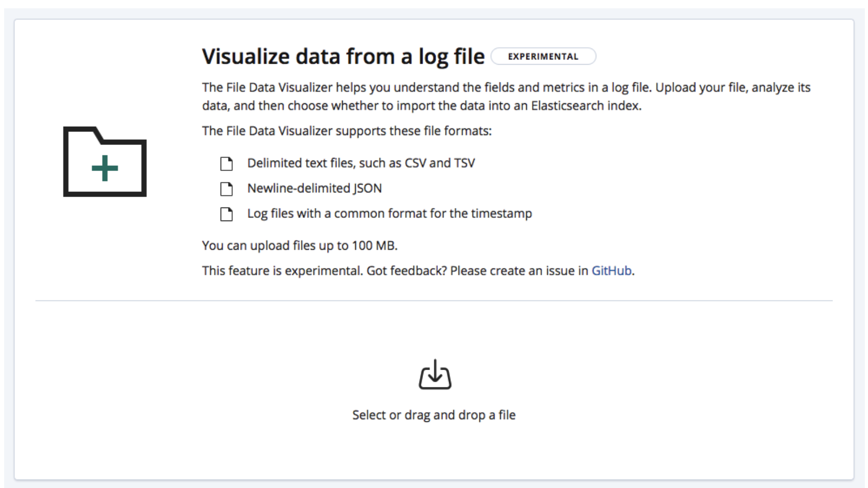Screen dimensions: 868x488
Task: Select the file icon beside delimited text files
Action: point(226,163)
